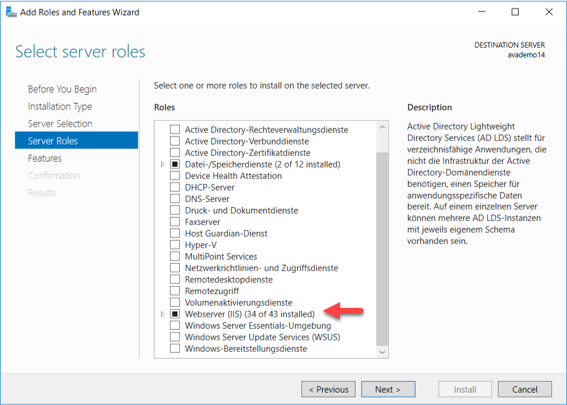Select Windows Server Update Services (WSUS) checkbox
This screenshot has width=567, height=405.
point(175,337)
